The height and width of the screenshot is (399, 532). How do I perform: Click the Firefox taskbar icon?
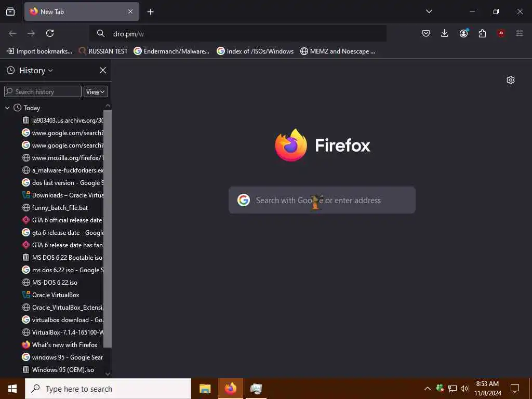(231, 389)
